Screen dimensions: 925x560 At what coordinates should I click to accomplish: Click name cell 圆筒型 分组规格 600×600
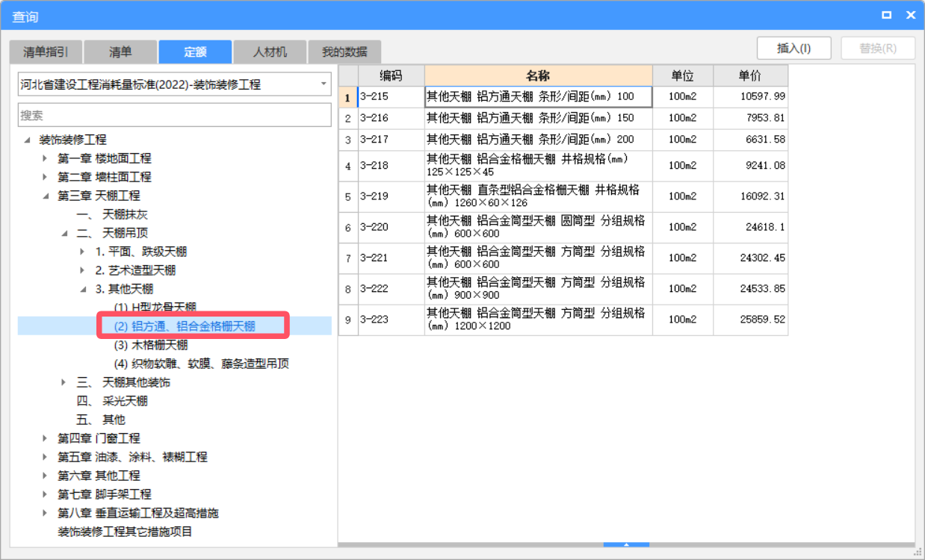point(538,227)
